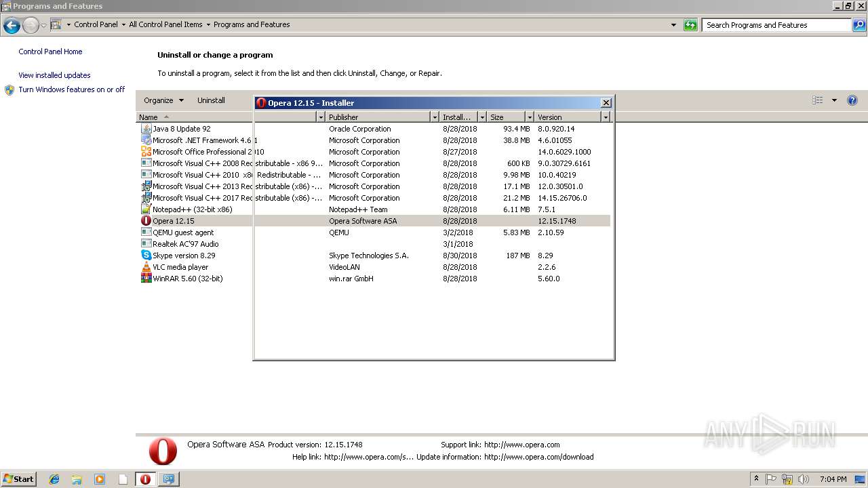Select the Opera Software ASA publisher cell
The width and height of the screenshot is (868, 488).
[363, 221]
